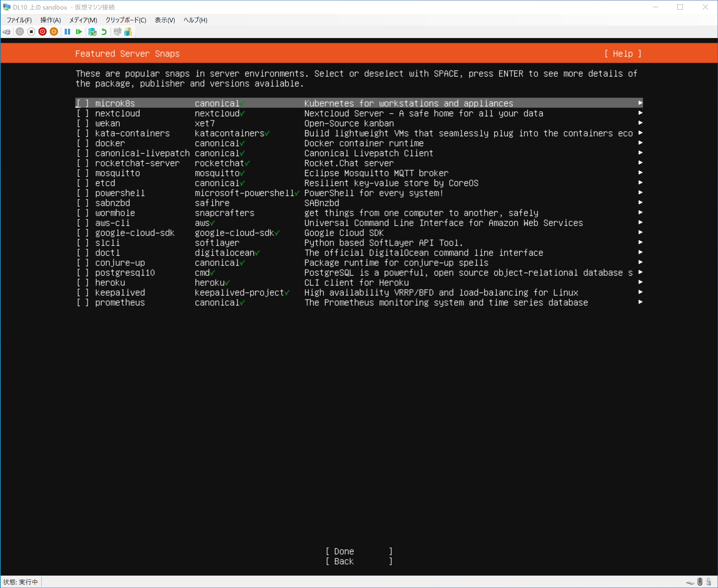Open the クリップボード(C) menu
Viewport: 718px width, 588px height.
(x=126, y=20)
